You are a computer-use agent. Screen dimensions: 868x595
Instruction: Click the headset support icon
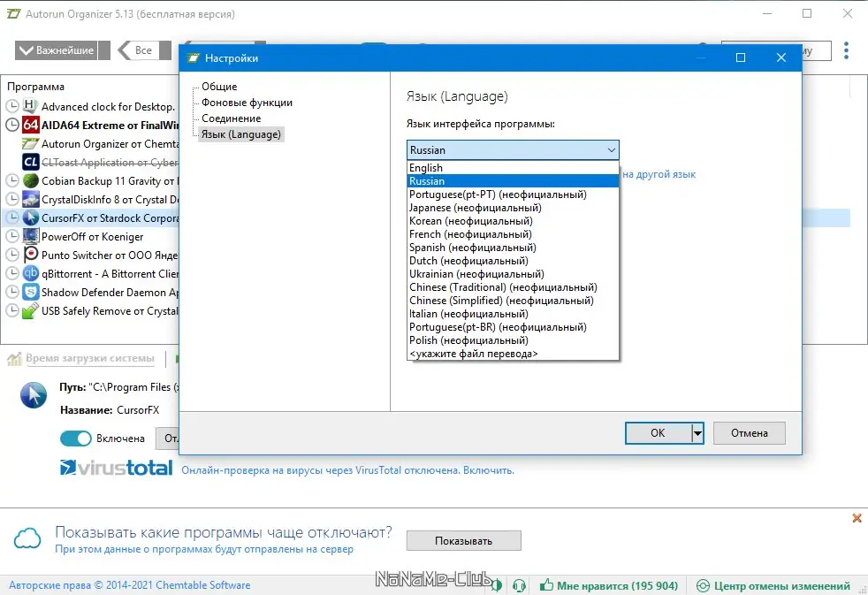click(519, 585)
